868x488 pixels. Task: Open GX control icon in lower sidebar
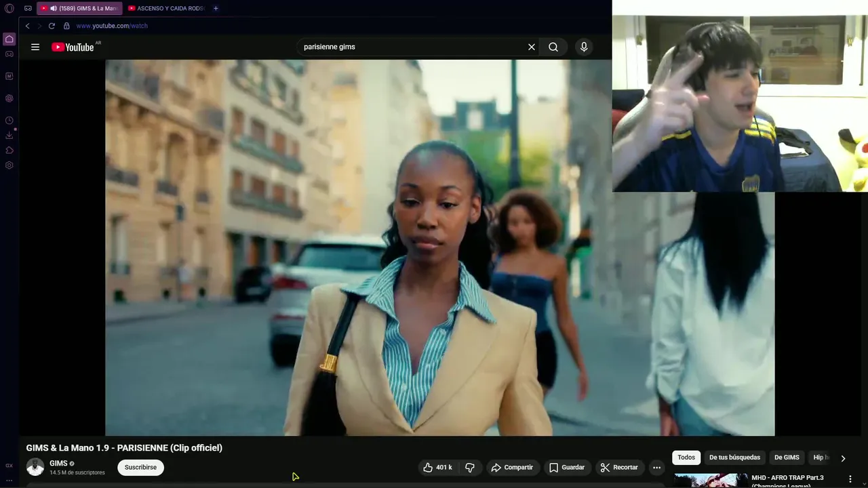click(9, 466)
